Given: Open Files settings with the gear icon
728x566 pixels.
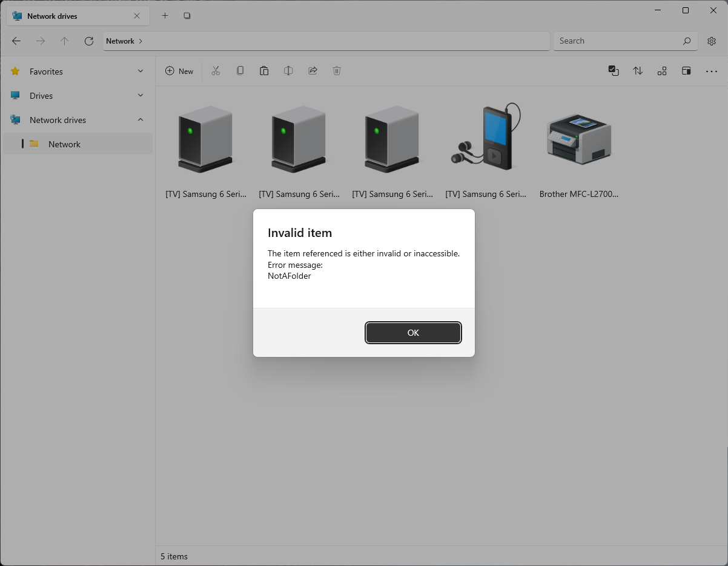Looking at the screenshot, I should [x=712, y=41].
